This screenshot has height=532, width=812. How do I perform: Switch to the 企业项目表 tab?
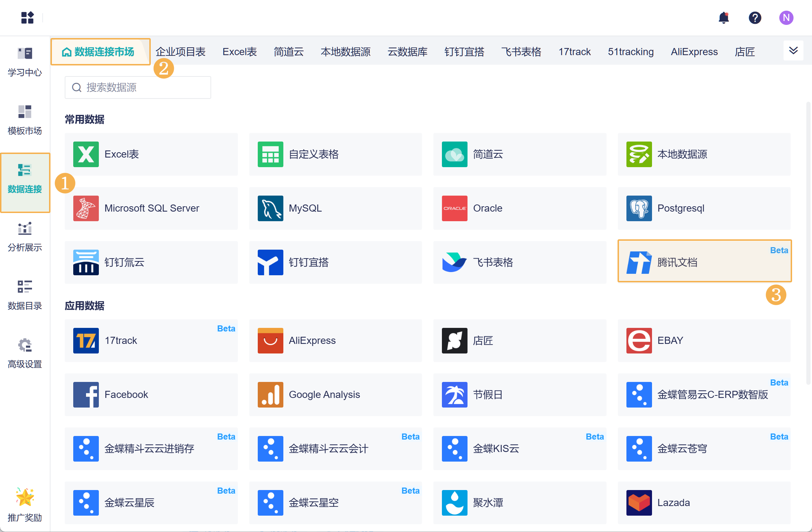(x=181, y=52)
